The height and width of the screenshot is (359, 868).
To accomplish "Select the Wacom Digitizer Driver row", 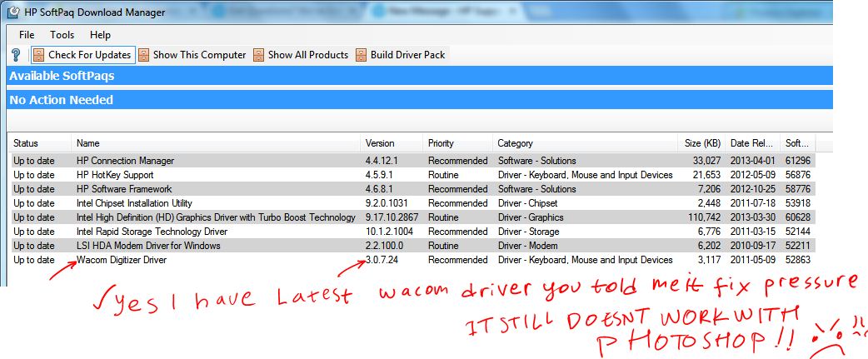I will tap(412, 260).
